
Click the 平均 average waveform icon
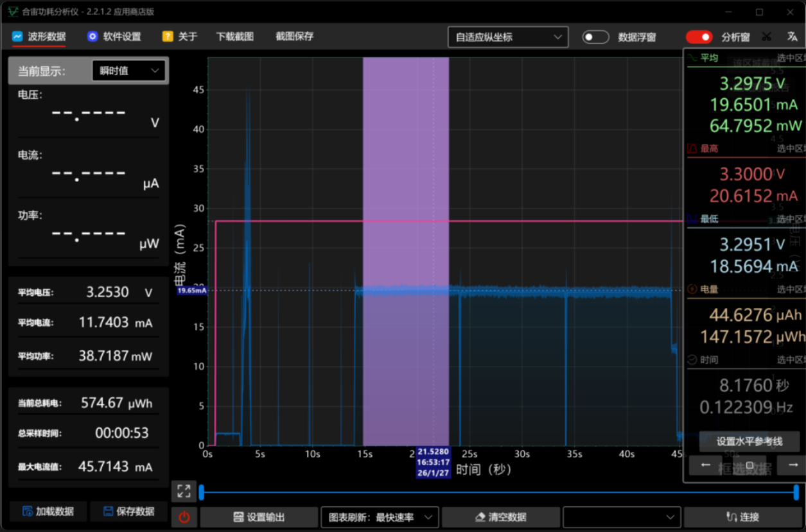pos(693,58)
